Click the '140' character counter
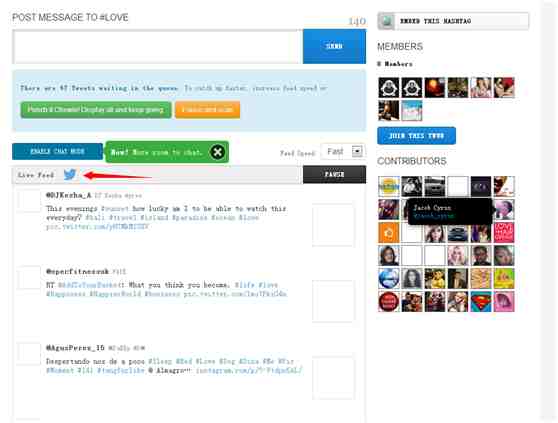Image resolution: width=558 pixels, height=423 pixels. (x=357, y=22)
